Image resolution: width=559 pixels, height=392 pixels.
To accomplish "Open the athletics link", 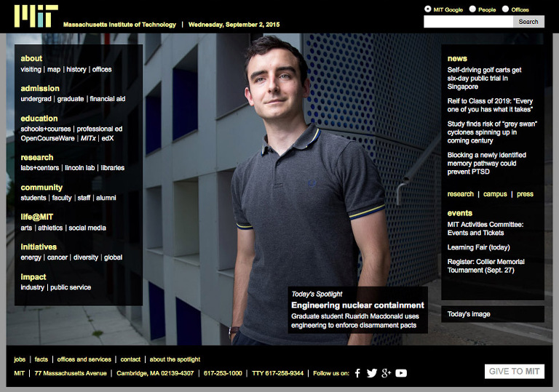I will (50, 228).
